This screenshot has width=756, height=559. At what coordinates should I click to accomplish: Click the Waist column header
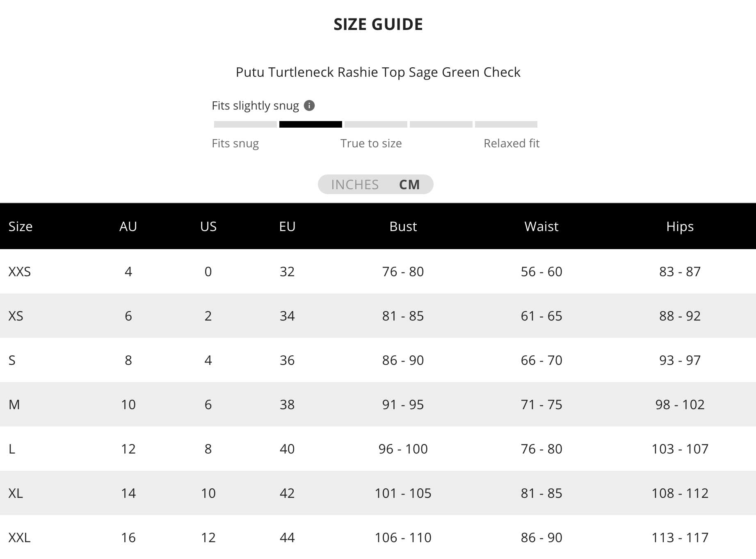tap(541, 227)
